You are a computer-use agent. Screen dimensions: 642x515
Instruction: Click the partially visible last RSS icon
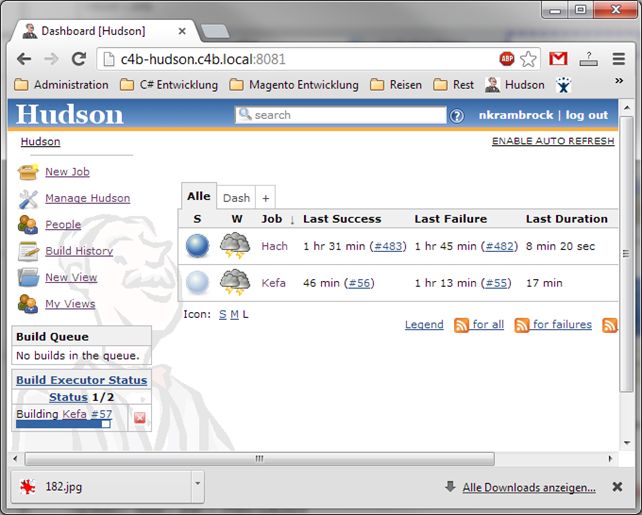(x=609, y=325)
